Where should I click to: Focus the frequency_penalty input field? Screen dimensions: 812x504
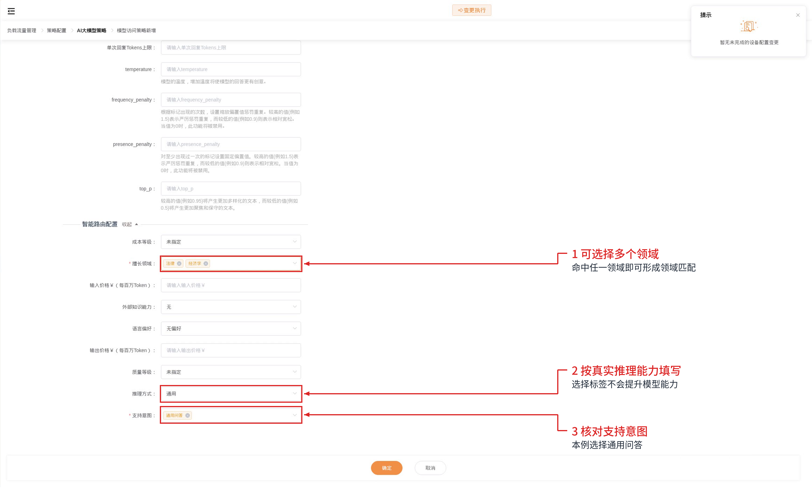pyautogui.click(x=231, y=100)
